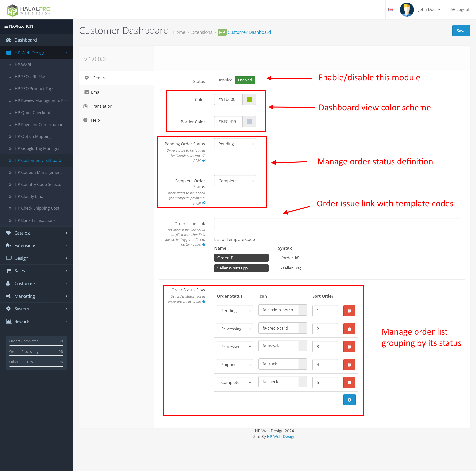This screenshot has height=471, width=476.
Task: Open the Email settings tab
Action: pos(96,92)
